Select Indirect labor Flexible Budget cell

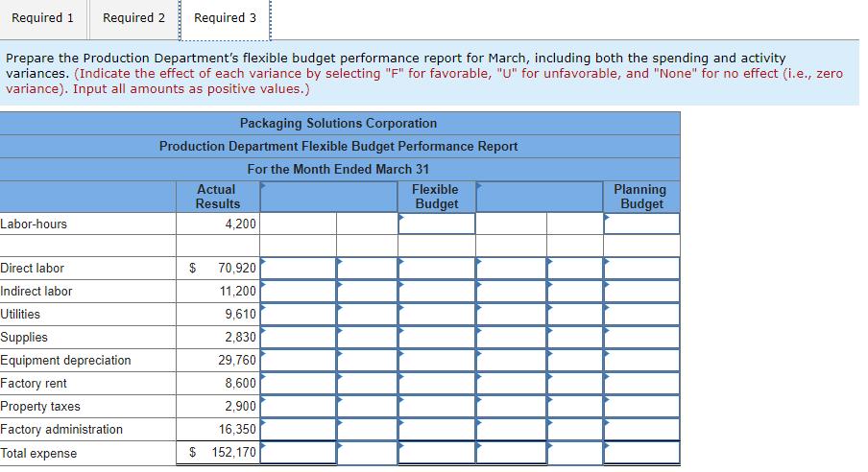(437, 291)
